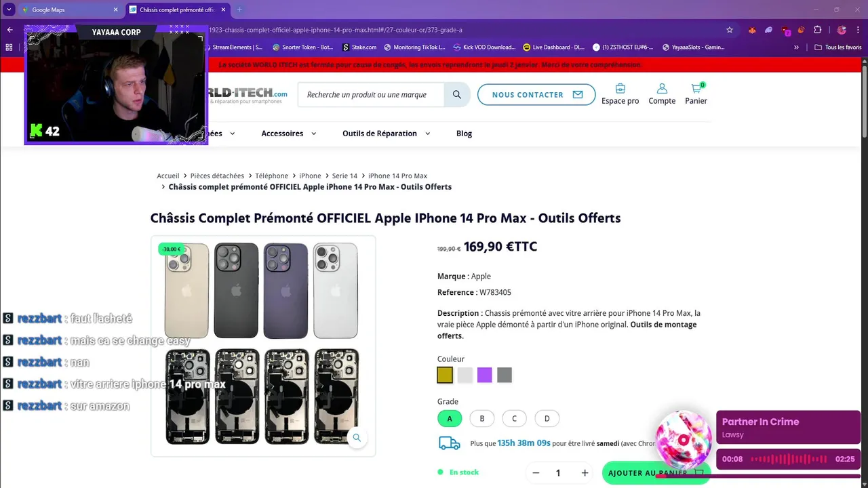Viewport: 868px width, 488px height.
Task: Open the browser extensions puzzle icon
Action: tap(818, 30)
